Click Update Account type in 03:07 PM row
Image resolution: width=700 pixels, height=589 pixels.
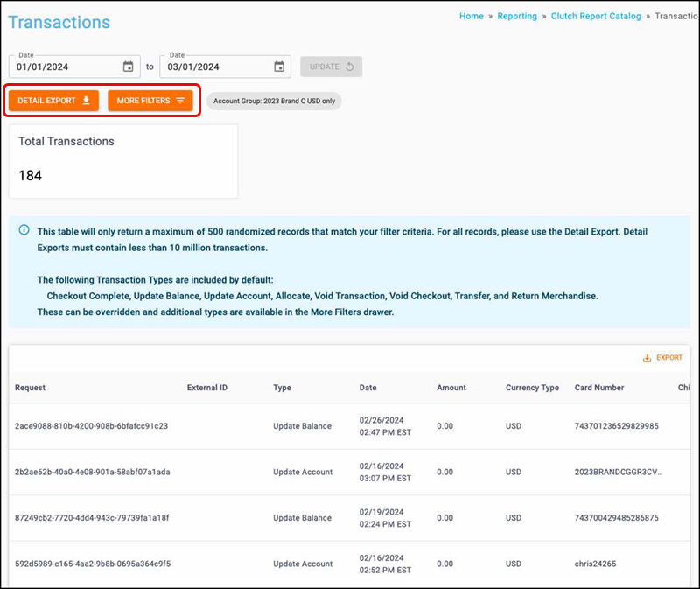(x=303, y=472)
